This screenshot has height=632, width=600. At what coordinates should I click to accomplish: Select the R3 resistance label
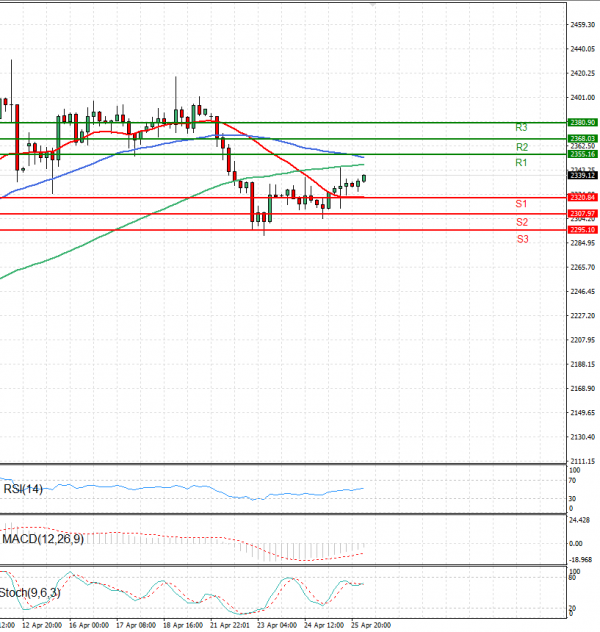(x=521, y=128)
